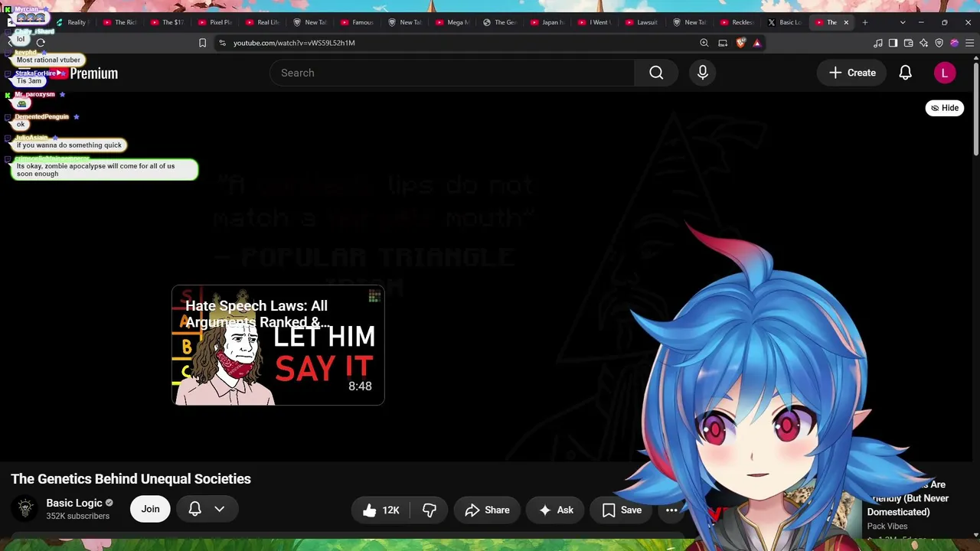
Task: Click chat message 'Tis 3am'
Action: (29, 81)
